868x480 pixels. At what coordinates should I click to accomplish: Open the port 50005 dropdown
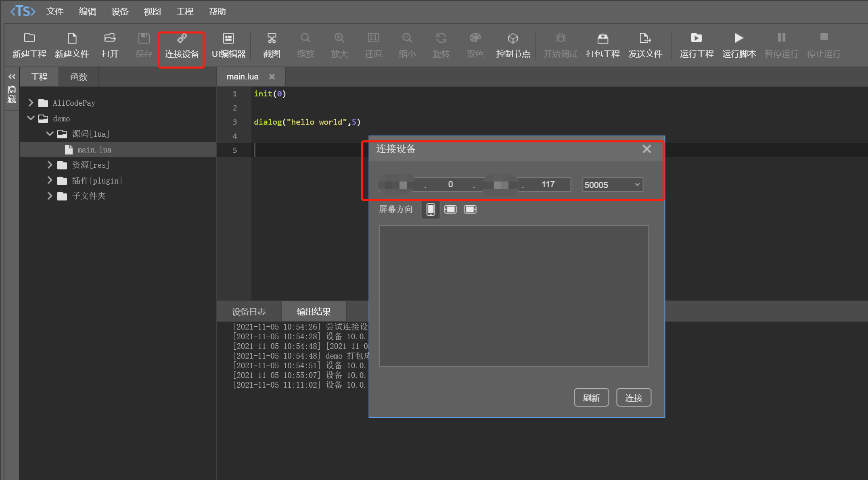click(x=613, y=185)
